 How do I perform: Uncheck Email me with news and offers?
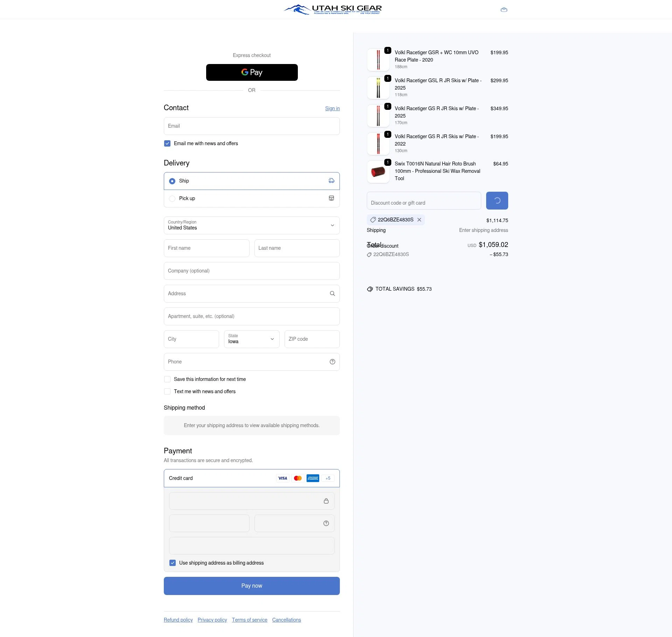coord(167,143)
